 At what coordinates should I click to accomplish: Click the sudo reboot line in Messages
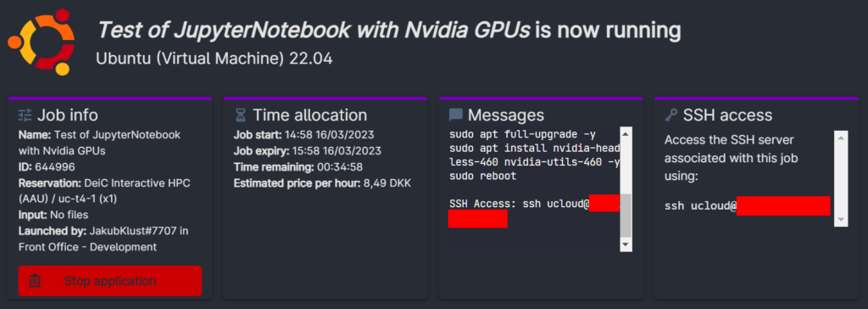[482, 176]
